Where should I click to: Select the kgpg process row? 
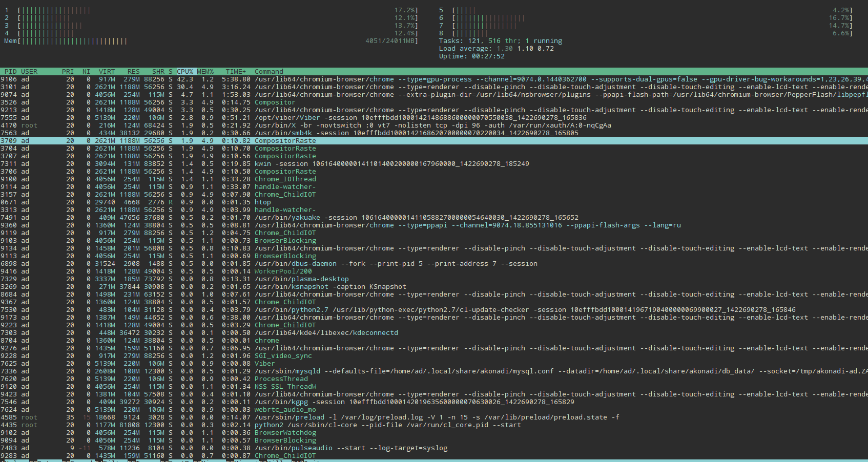(x=434, y=402)
